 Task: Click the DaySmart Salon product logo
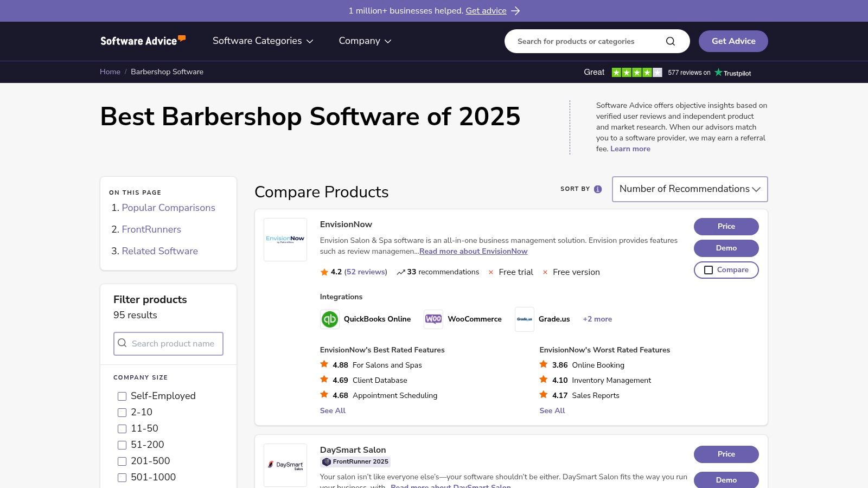tap(285, 465)
